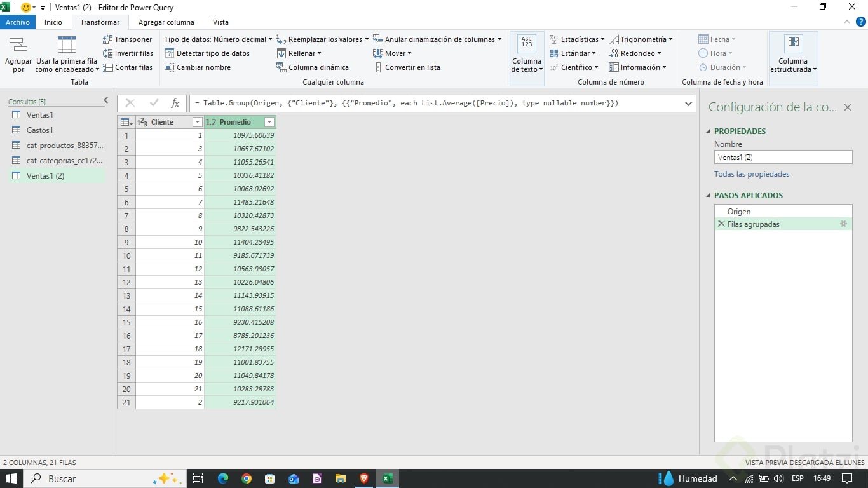
Task: Switch to the Inicio tab
Action: point(53,22)
